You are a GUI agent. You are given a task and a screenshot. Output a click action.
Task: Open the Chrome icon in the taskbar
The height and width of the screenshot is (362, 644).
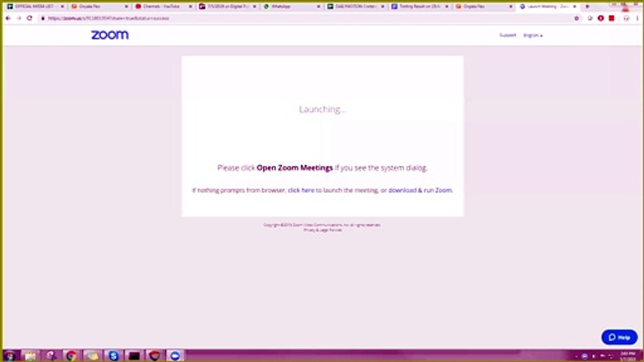[x=71, y=356]
